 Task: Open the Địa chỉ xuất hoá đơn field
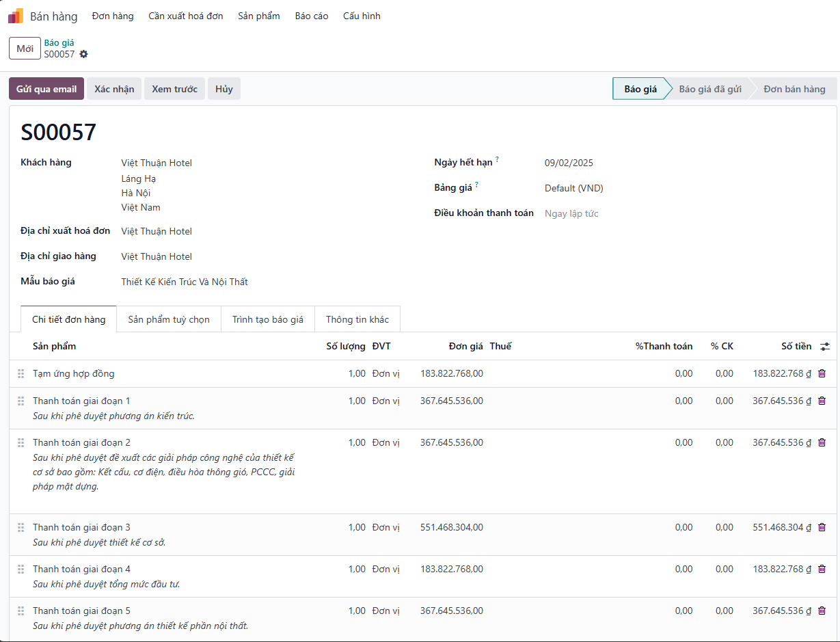pos(157,231)
